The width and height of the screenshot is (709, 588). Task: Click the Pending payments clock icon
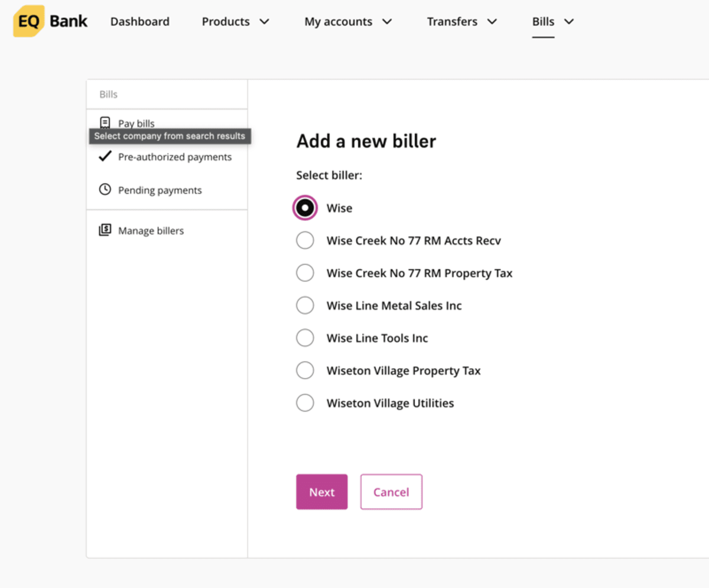[105, 190]
